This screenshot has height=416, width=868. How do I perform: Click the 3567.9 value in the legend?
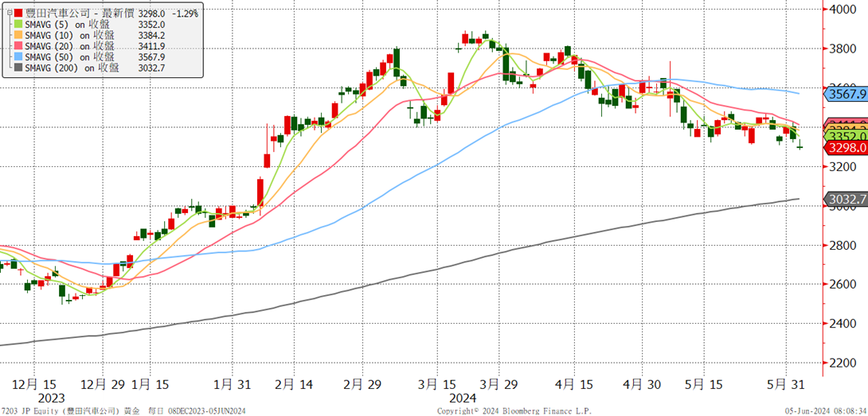coord(151,57)
